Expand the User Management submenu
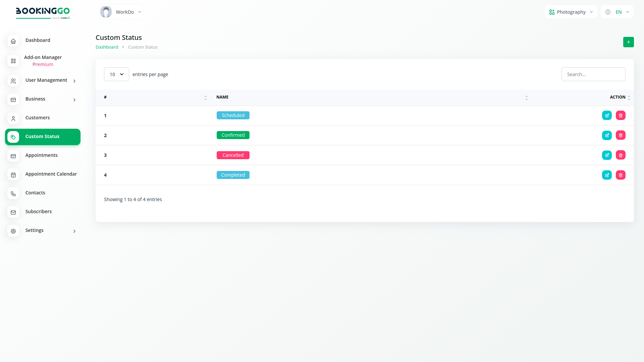Screen dimensions: 644x362 (x=74, y=81)
